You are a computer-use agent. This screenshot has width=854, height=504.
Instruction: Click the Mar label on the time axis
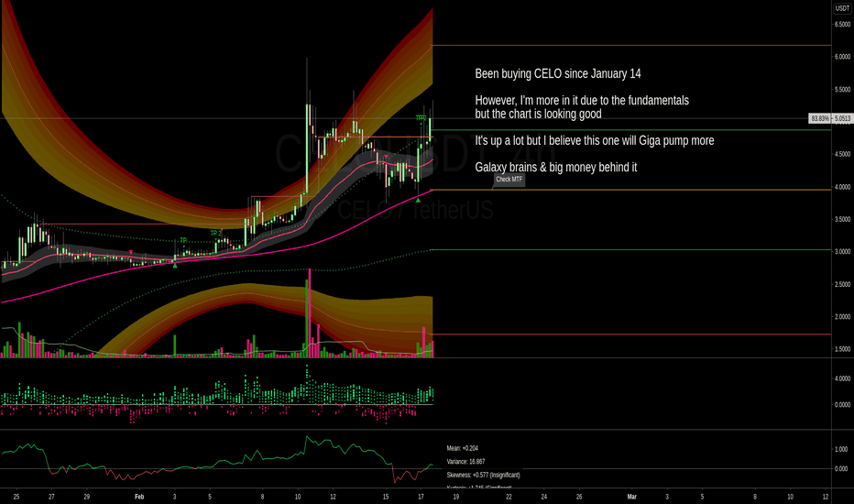[x=631, y=497]
